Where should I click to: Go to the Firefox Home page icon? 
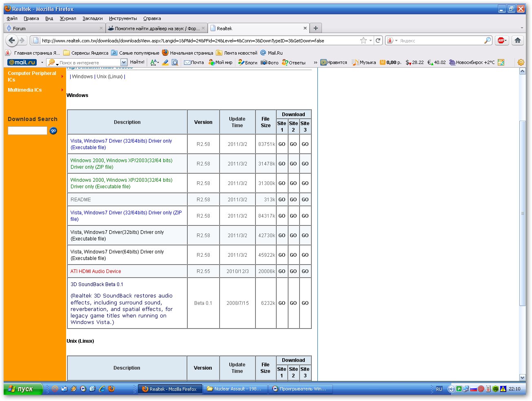[x=517, y=40]
